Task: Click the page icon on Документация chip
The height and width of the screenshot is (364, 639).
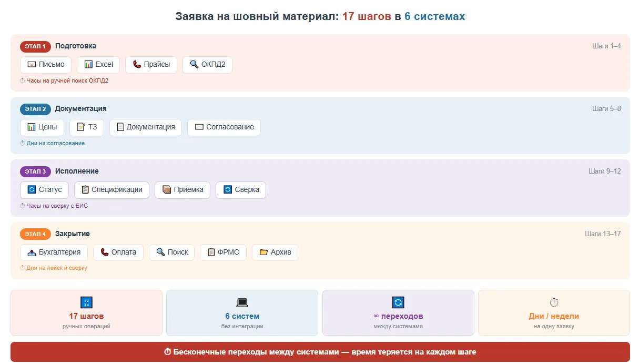Action: point(120,127)
